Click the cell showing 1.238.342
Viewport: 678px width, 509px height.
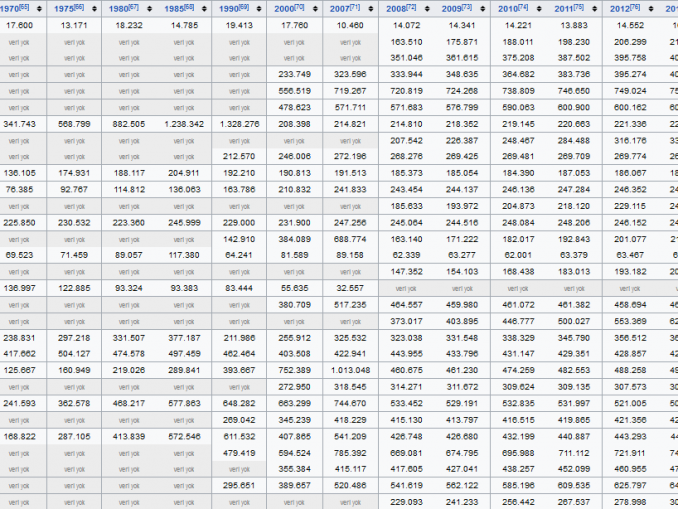point(183,123)
